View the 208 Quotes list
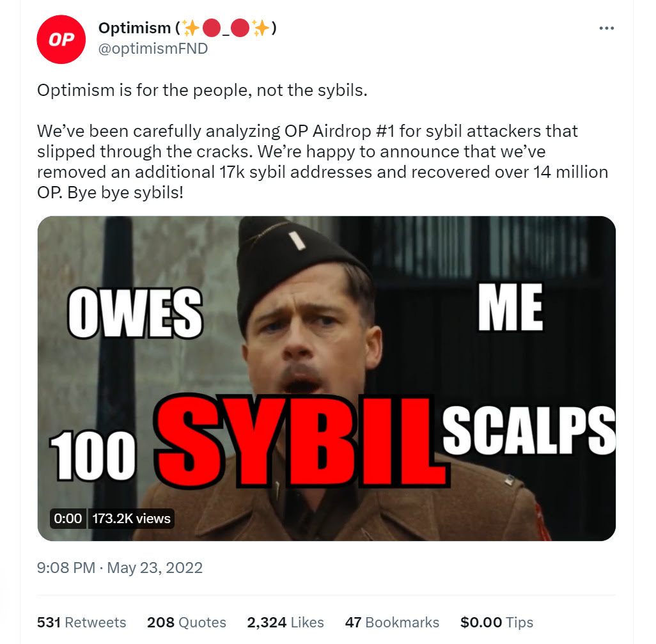Screen dimensions: 656x644 187,622
